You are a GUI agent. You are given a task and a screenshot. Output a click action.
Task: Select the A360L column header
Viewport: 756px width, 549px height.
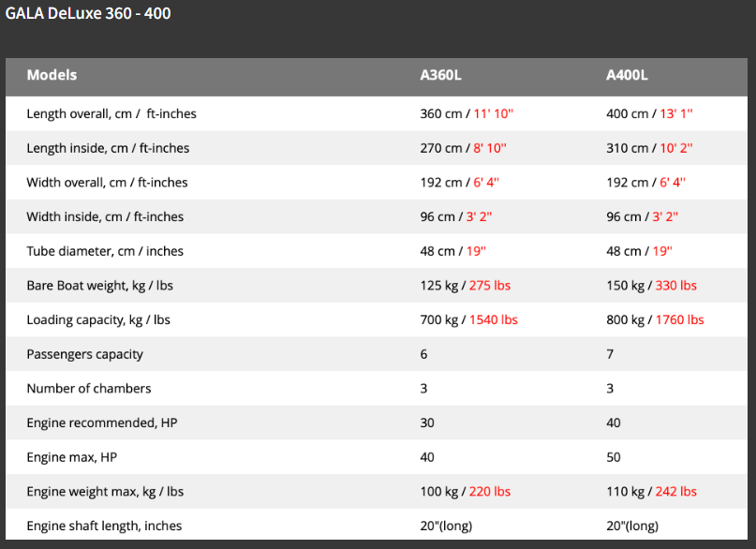pyautogui.click(x=440, y=75)
